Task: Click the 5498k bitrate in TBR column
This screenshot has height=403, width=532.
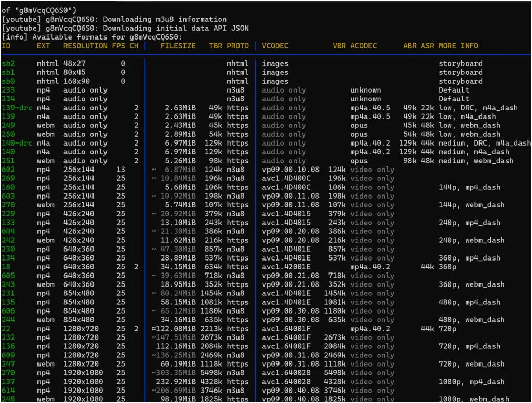Action: click(x=211, y=373)
